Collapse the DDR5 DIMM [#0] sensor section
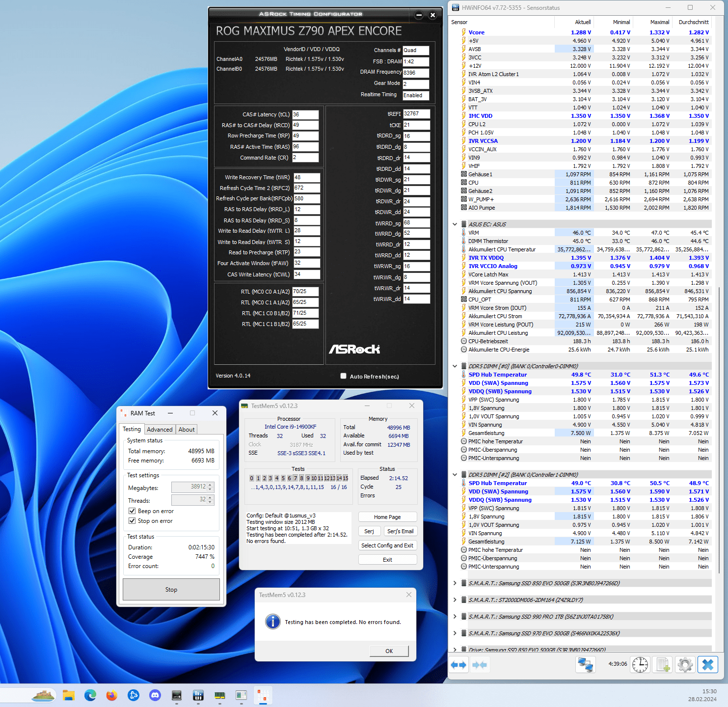The image size is (728, 707). [x=455, y=366]
